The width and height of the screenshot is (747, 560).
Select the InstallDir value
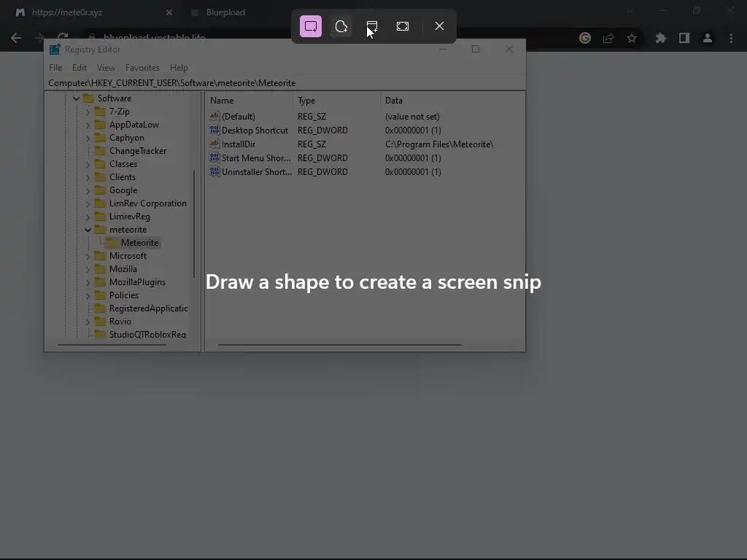[239, 144]
